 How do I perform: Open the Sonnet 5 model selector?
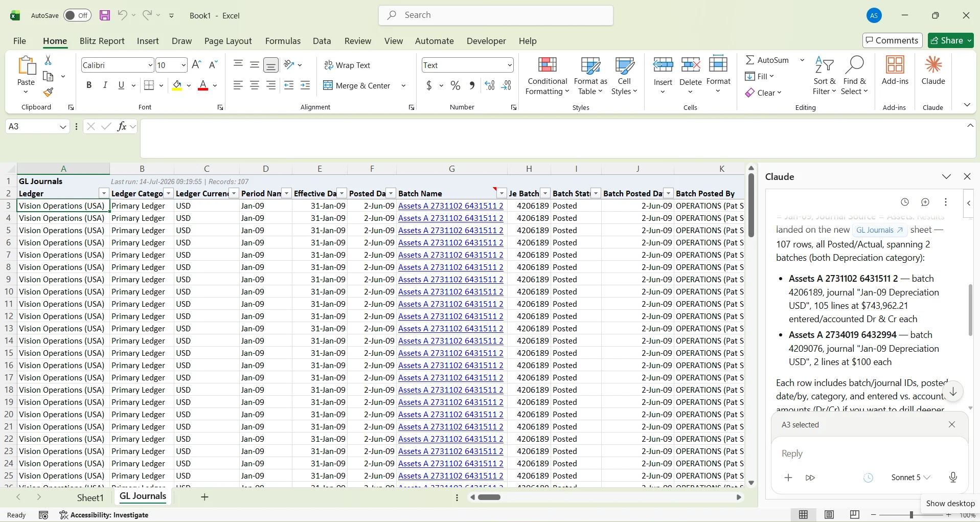(910, 478)
